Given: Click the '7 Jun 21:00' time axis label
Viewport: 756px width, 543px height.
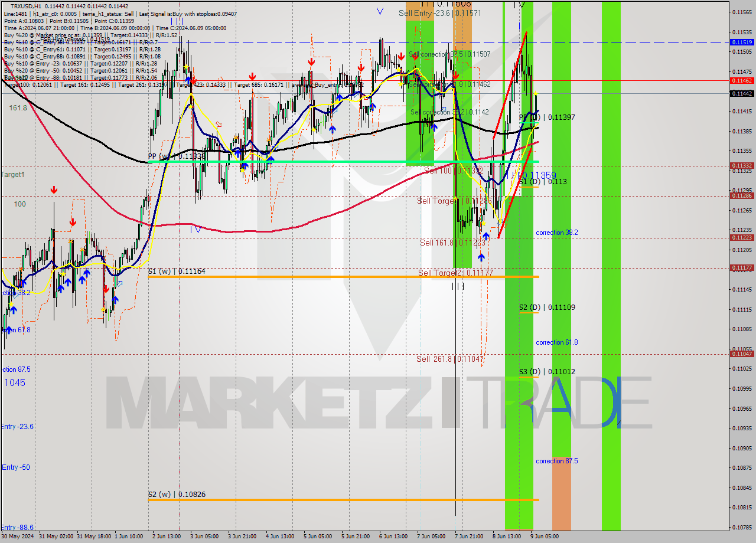Looking at the screenshot, I should click(469, 537).
